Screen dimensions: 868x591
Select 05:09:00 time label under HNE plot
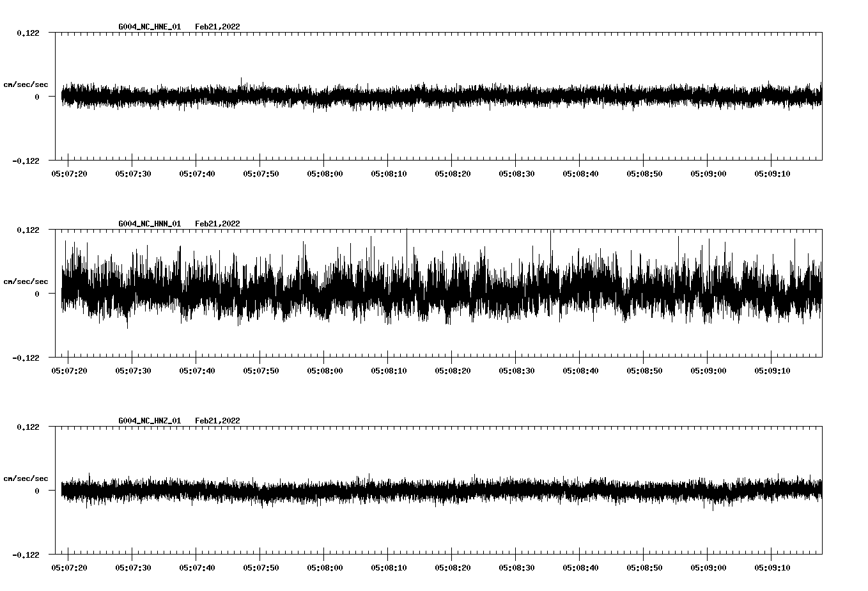point(708,173)
